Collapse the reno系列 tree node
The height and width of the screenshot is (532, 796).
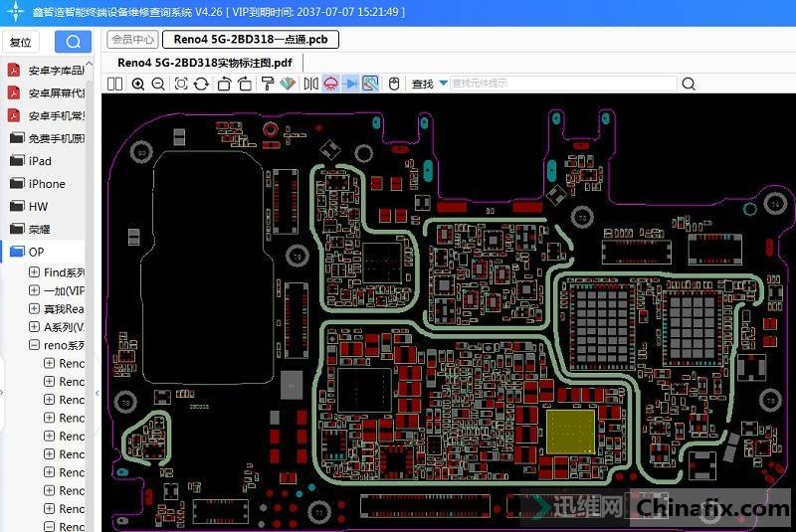35,345
